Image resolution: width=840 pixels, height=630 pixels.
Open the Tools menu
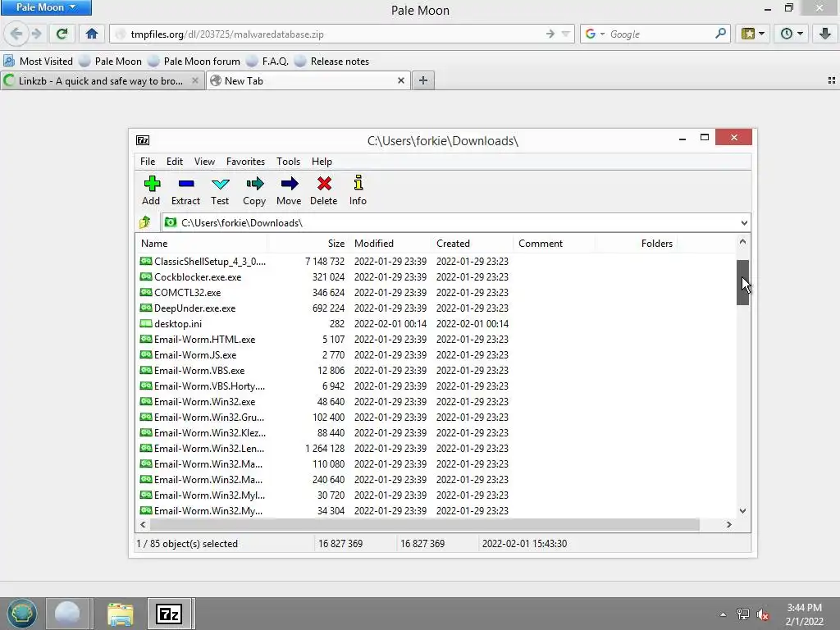(x=288, y=162)
